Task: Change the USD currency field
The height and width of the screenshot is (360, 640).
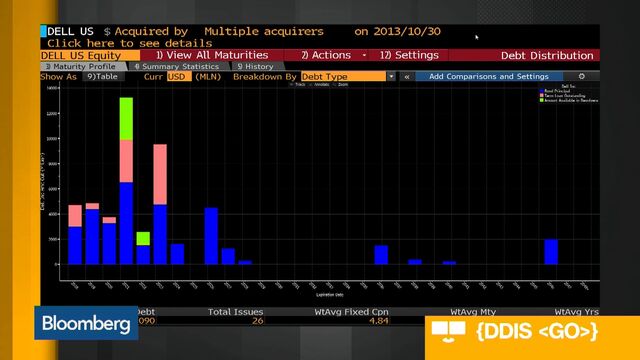Action: (x=179, y=76)
